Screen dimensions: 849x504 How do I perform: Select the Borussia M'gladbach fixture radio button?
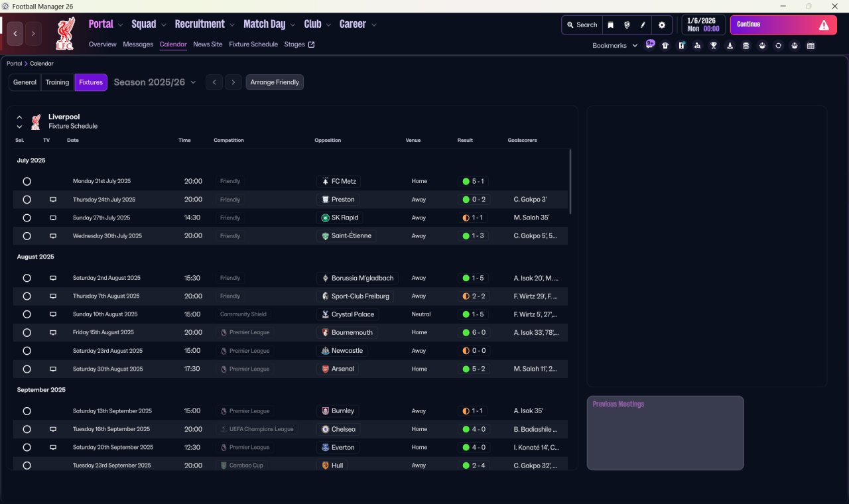27,278
